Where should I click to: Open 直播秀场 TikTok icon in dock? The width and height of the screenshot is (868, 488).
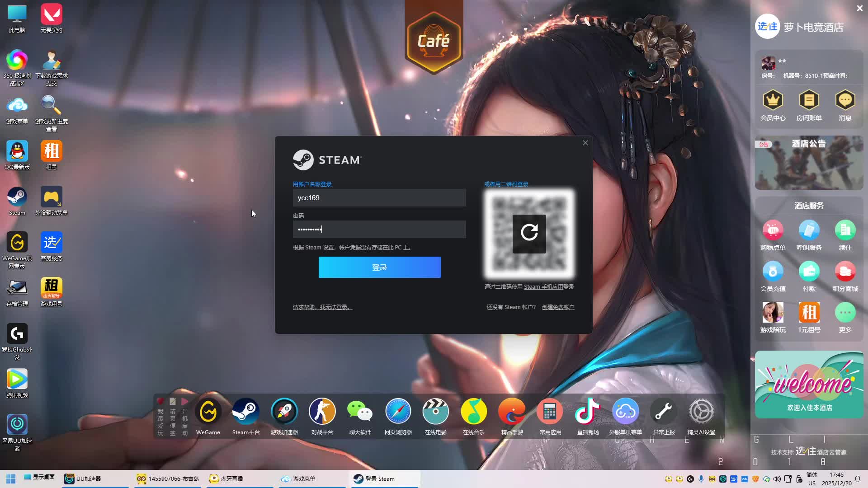[x=587, y=412]
